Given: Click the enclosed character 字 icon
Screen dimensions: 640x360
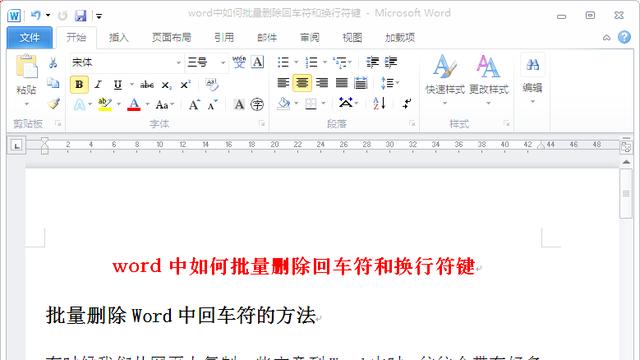Looking at the screenshot, I should (257, 105).
